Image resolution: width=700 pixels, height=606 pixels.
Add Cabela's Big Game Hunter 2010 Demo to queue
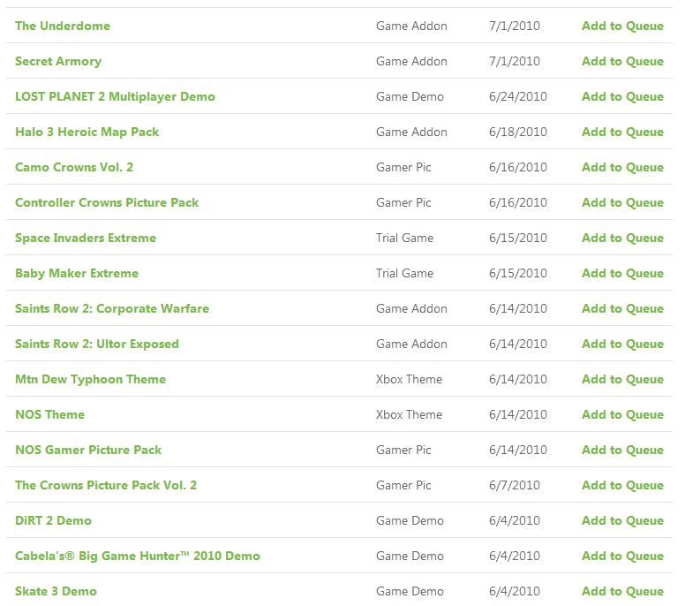[622, 556]
